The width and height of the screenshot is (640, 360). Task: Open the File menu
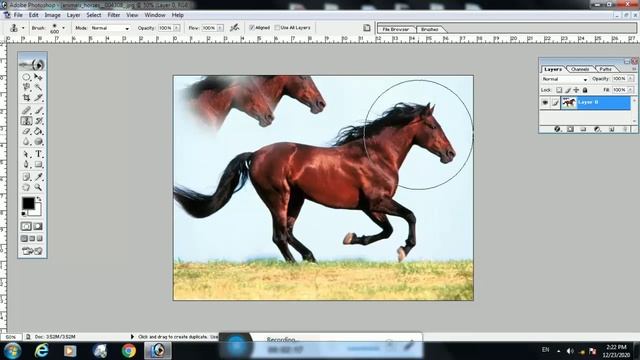point(18,15)
